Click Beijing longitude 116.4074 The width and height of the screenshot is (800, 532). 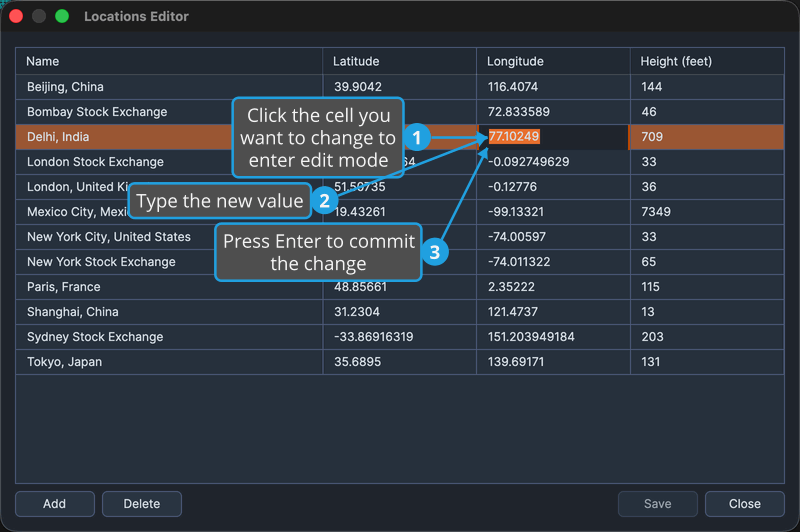coord(553,87)
